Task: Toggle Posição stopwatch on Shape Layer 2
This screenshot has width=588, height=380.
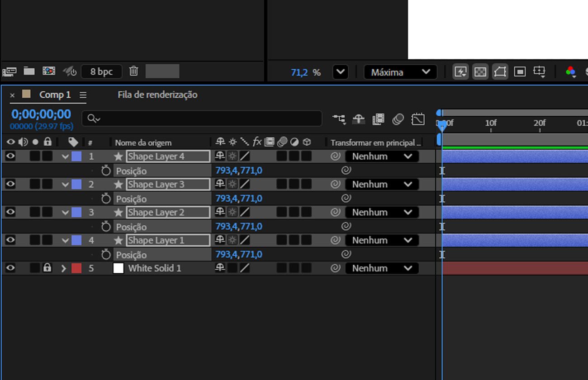Action: 106,227
